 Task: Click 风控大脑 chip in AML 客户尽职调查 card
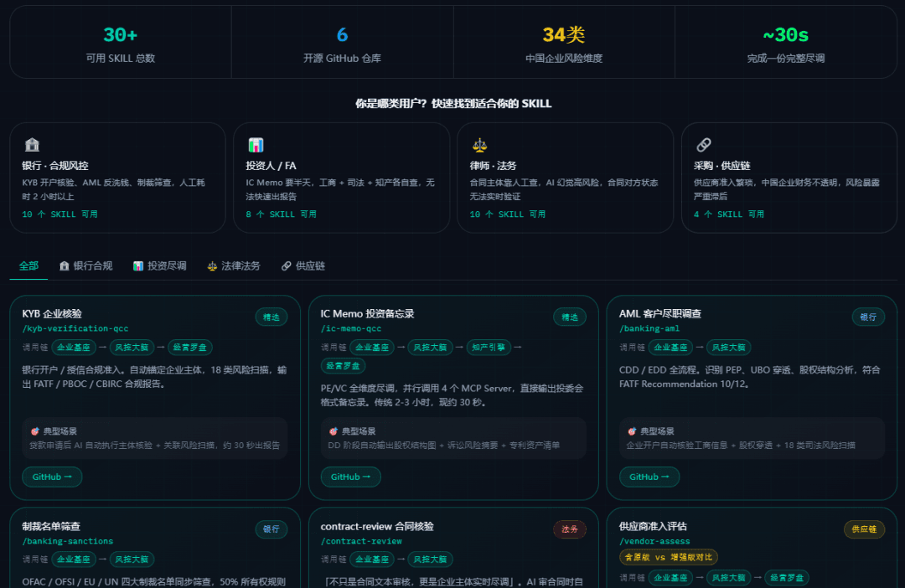(728, 348)
